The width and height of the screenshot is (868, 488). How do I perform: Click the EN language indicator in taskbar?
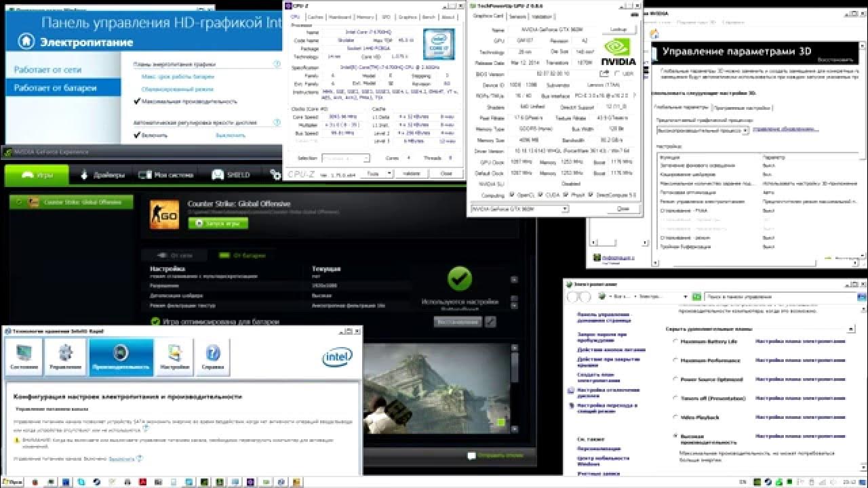tap(743, 481)
